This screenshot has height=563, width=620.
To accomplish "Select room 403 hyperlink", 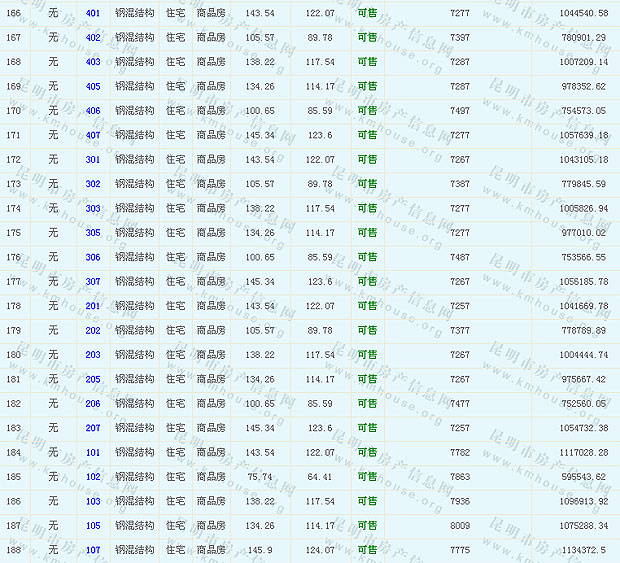I will [x=93, y=62].
